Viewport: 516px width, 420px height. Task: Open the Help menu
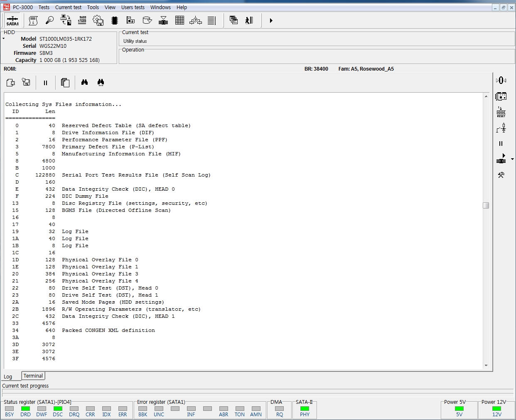click(x=182, y=7)
